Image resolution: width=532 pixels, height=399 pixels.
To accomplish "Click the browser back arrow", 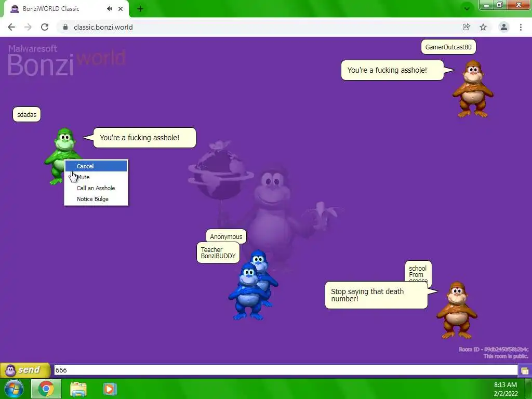I will [x=11, y=27].
